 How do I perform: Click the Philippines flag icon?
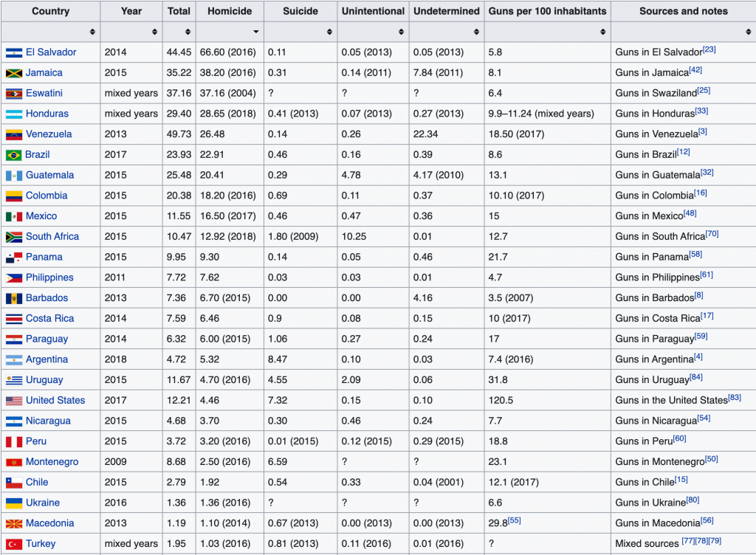(14, 278)
